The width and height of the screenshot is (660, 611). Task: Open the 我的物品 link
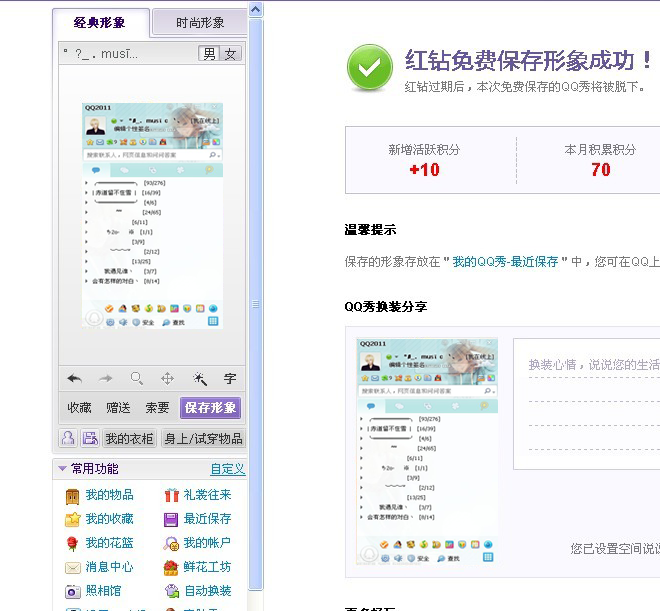[109, 495]
